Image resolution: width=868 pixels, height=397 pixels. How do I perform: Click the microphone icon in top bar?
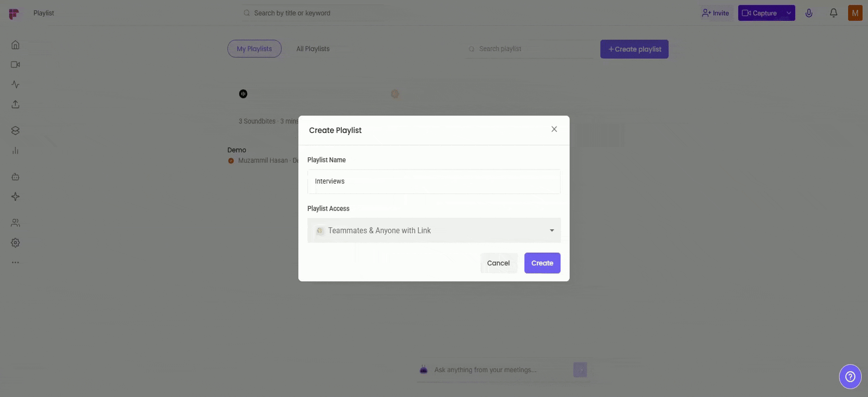(809, 13)
